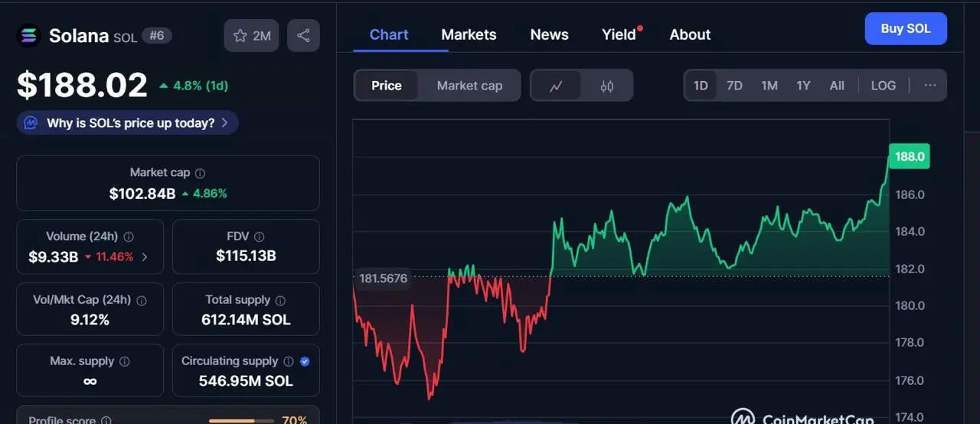The width and height of the screenshot is (980, 424).
Task: Click the verified circulating supply badge
Action: coord(305,361)
